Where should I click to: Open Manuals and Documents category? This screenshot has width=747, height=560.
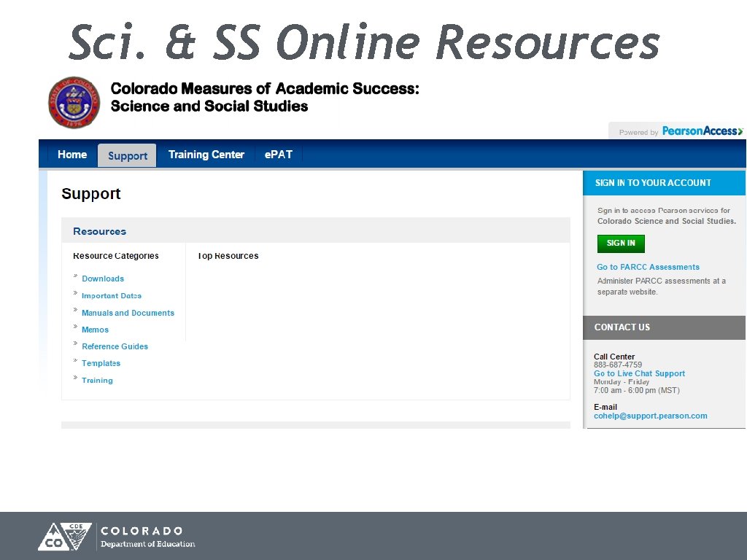click(128, 313)
